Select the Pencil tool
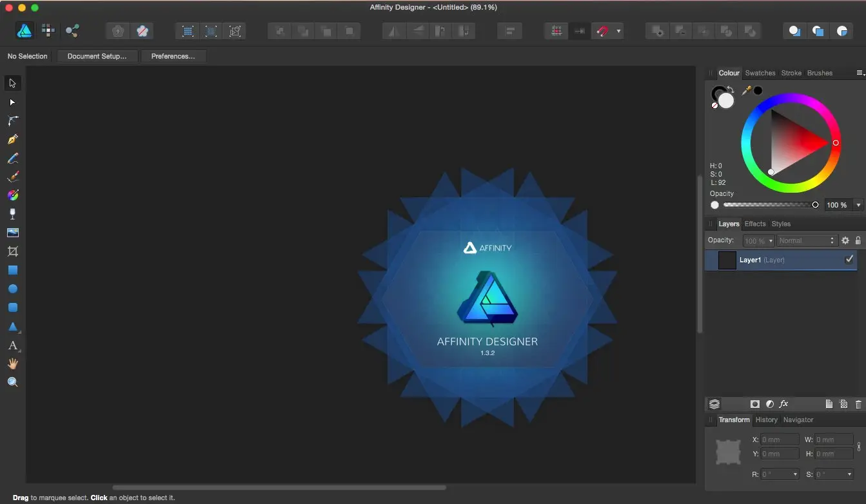The width and height of the screenshot is (866, 504). click(x=12, y=159)
